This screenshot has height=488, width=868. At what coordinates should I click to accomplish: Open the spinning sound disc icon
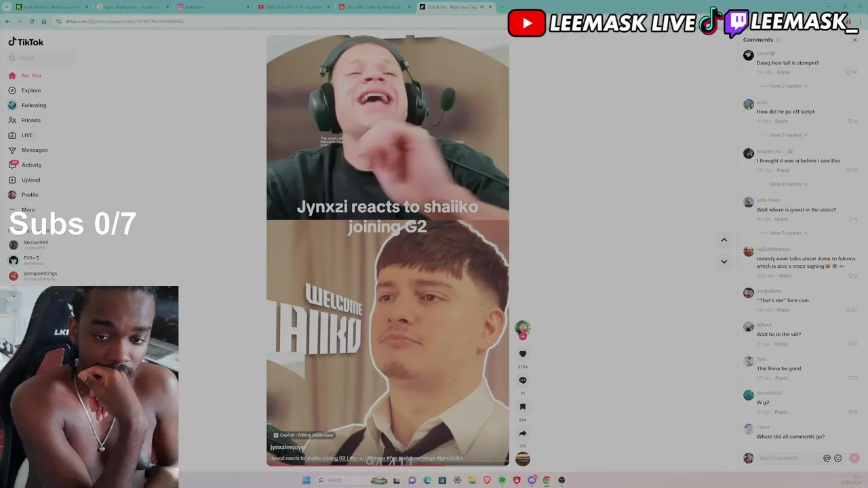pyautogui.click(x=522, y=459)
